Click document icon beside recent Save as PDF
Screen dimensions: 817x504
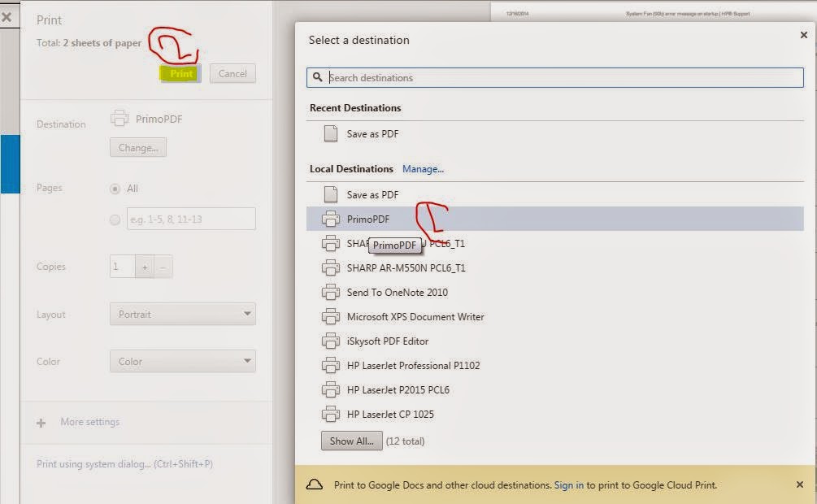point(331,133)
